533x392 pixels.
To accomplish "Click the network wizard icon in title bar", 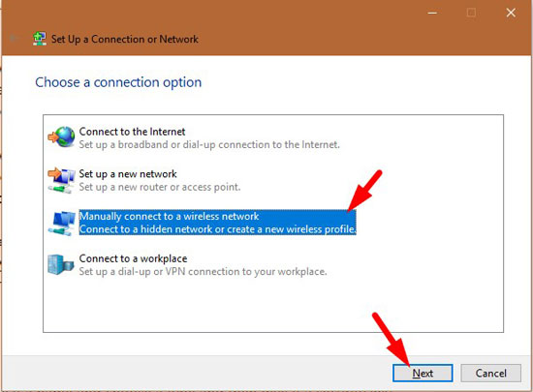I will [x=40, y=39].
